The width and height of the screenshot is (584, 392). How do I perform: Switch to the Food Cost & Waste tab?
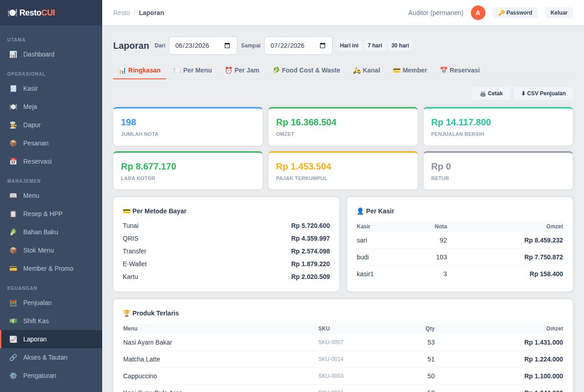click(306, 70)
